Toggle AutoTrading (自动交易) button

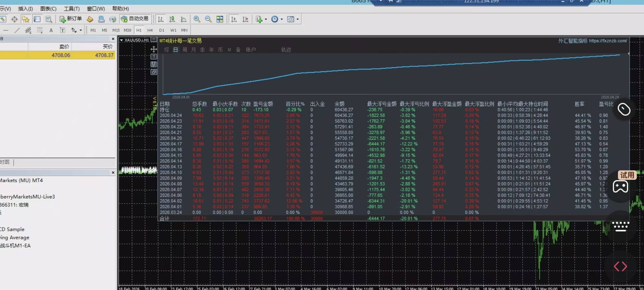(135, 19)
